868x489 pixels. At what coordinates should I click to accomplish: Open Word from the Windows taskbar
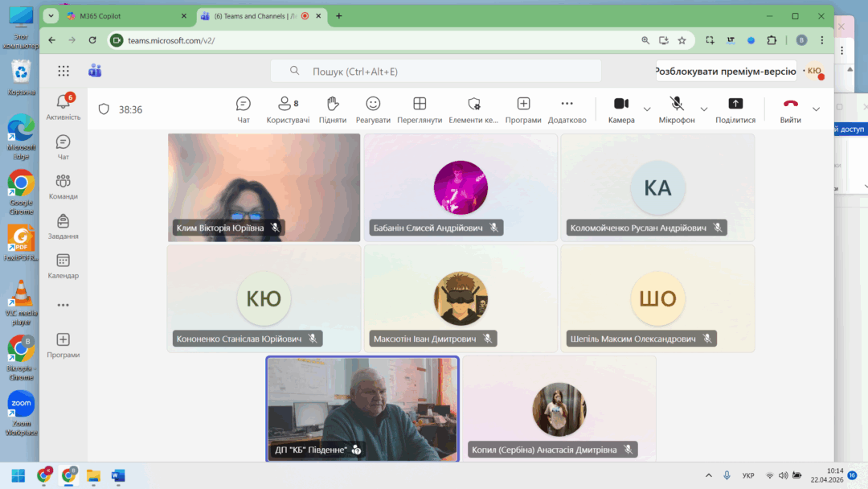point(118,475)
